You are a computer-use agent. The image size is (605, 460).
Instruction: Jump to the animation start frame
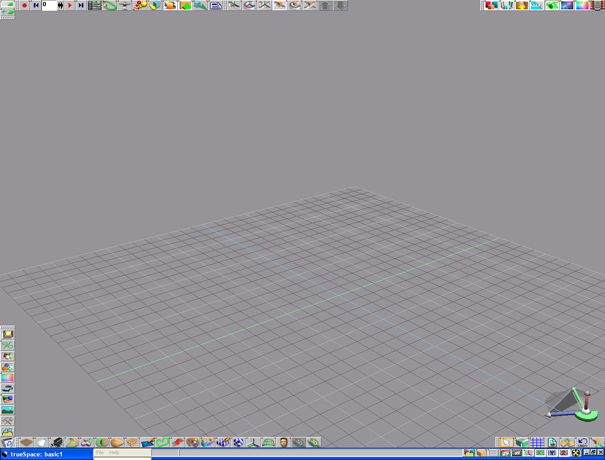[36, 5]
